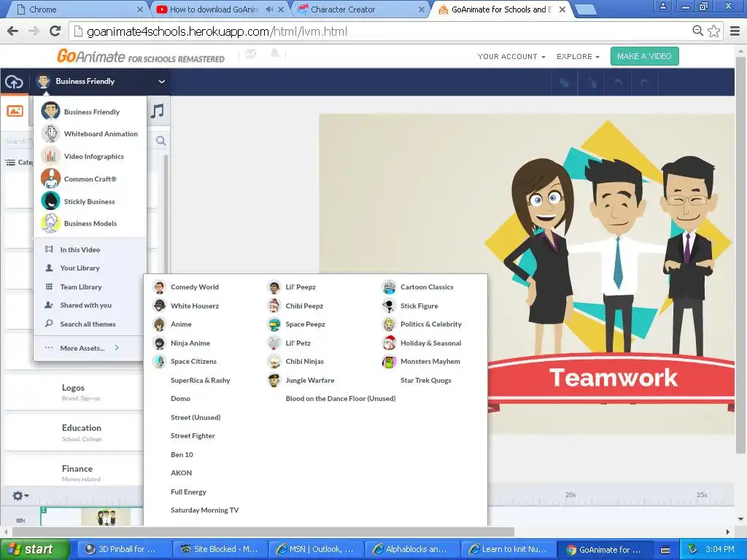
Task: Click the Jungle Warfare theme icon
Action: point(274,380)
